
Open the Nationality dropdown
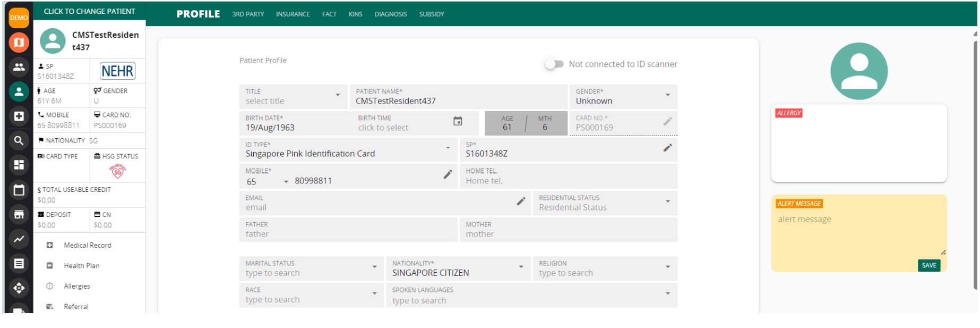point(458,268)
